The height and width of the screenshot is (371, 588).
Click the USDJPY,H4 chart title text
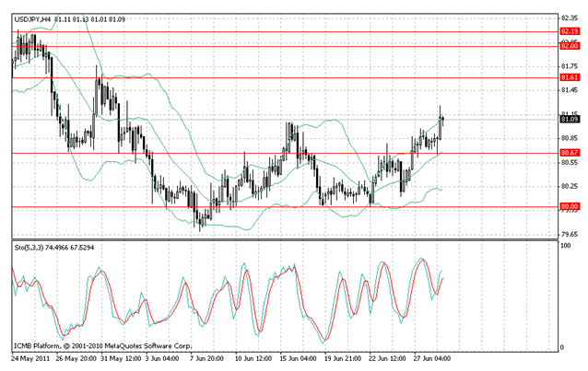pos(32,17)
